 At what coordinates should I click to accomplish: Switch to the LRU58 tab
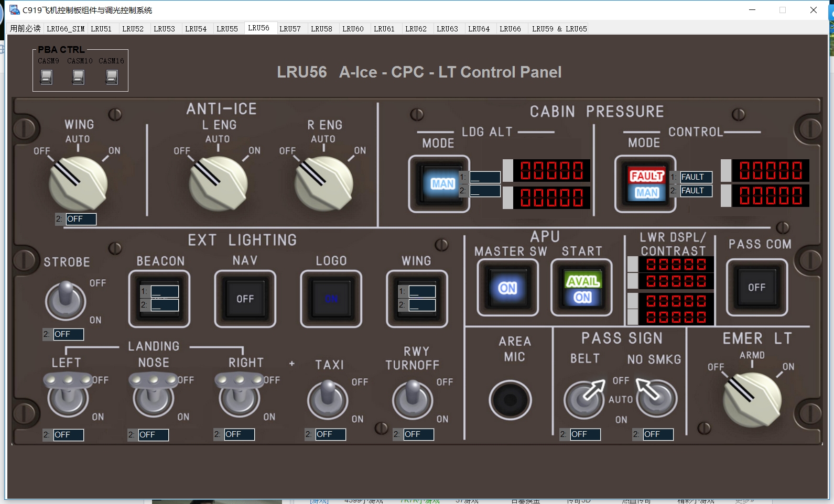pyautogui.click(x=321, y=29)
